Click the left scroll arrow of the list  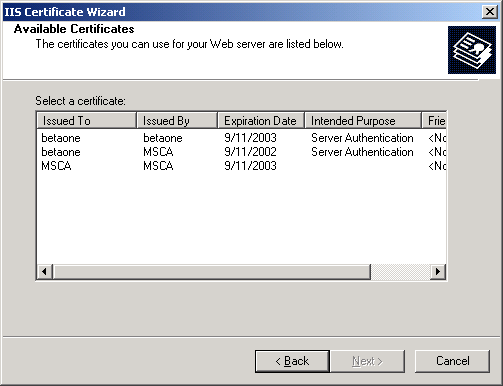pyautogui.click(x=44, y=272)
